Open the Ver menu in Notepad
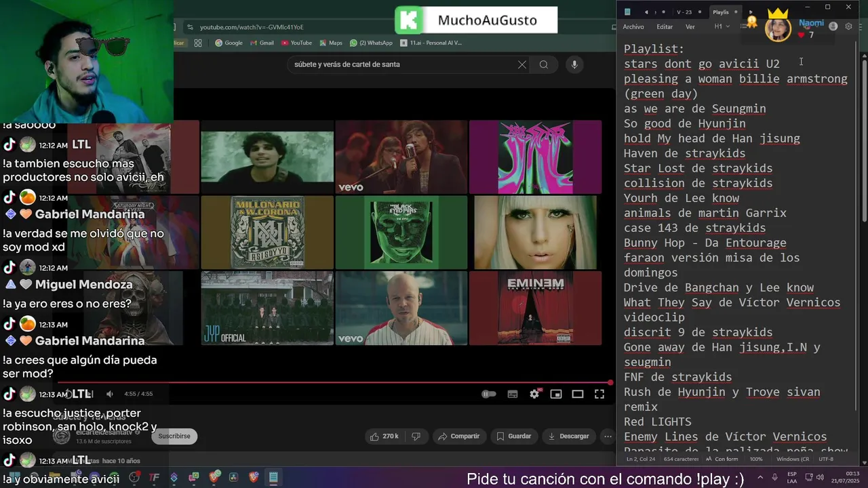The image size is (868, 488). pyautogui.click(x=690, y=26)
